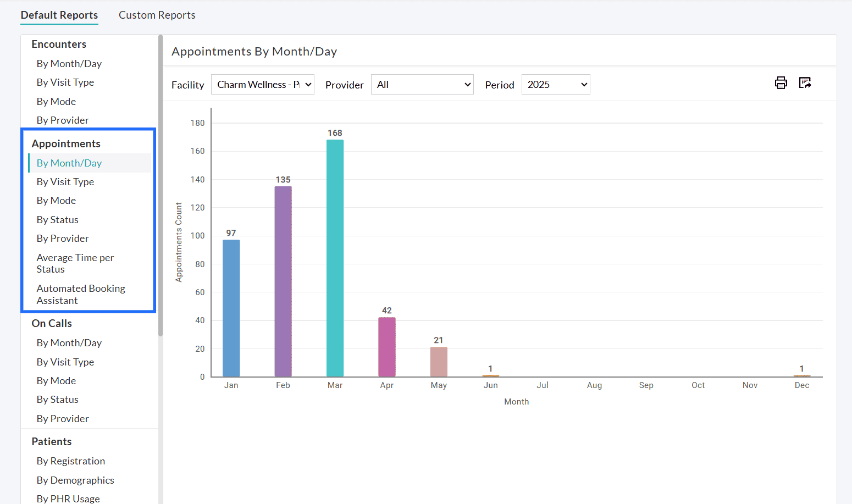Select Appointments By Status report

pyautogui.click(x=57, y=219)
